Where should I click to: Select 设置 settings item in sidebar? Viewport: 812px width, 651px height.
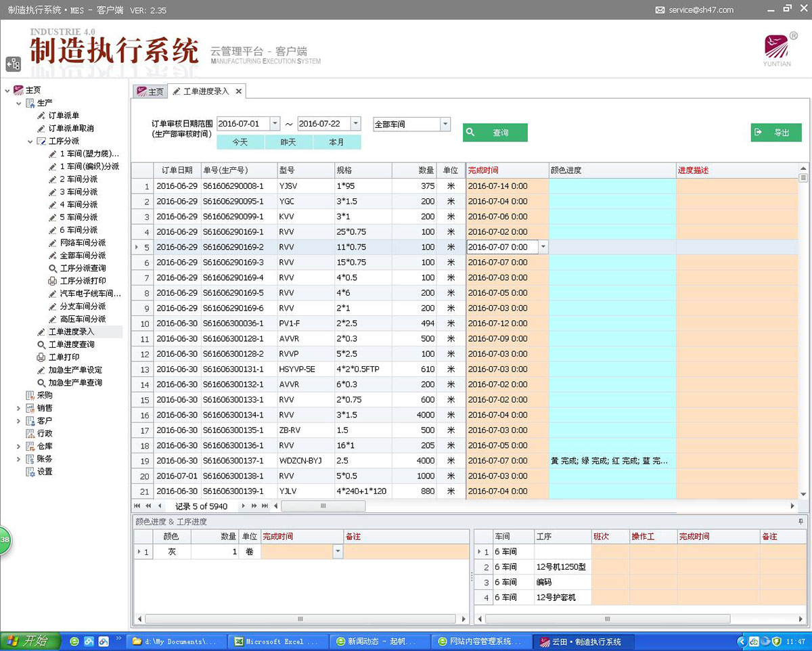(x=45, y=472)
